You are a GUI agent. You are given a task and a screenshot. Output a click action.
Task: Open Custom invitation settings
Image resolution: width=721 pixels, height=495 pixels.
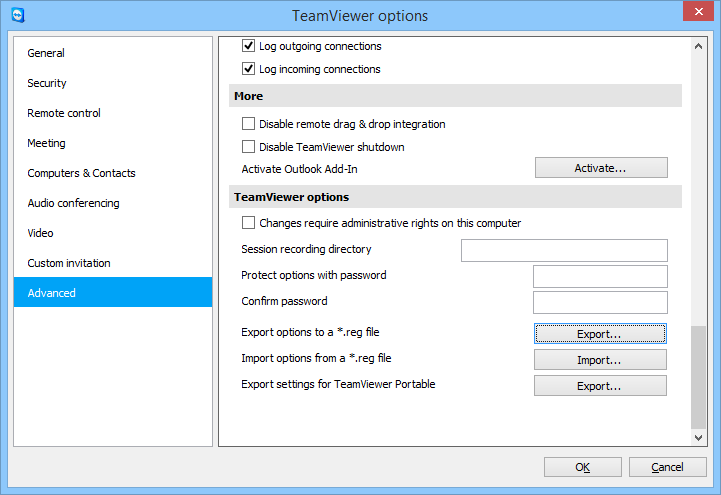[113, 263]
